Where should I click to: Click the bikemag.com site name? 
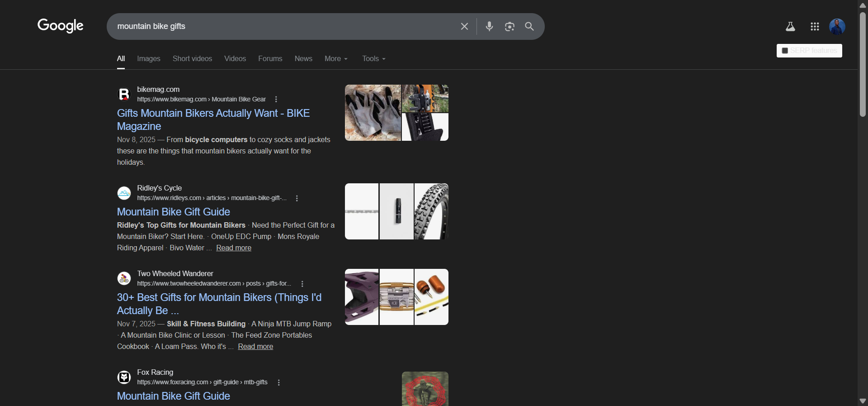(x=158, y=90)
